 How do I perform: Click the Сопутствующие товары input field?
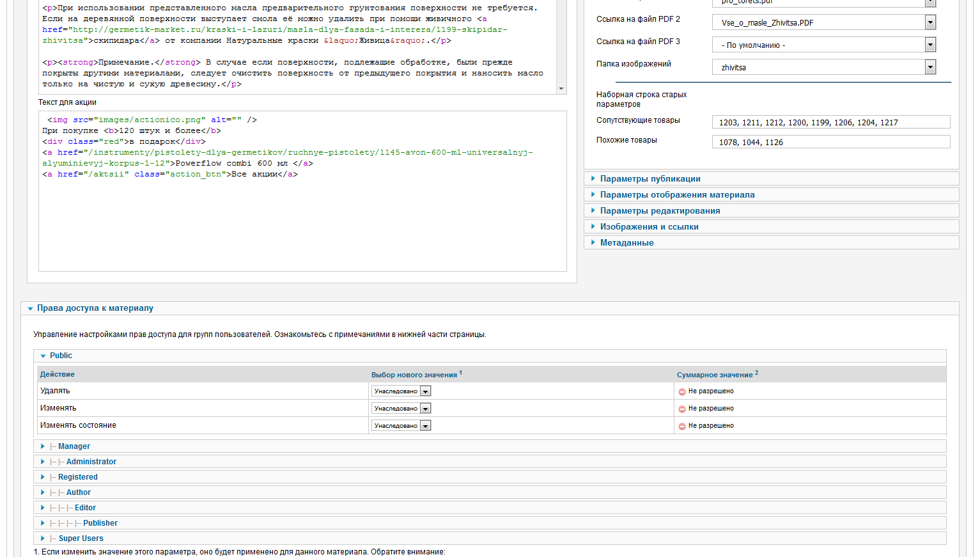[831, 122]
